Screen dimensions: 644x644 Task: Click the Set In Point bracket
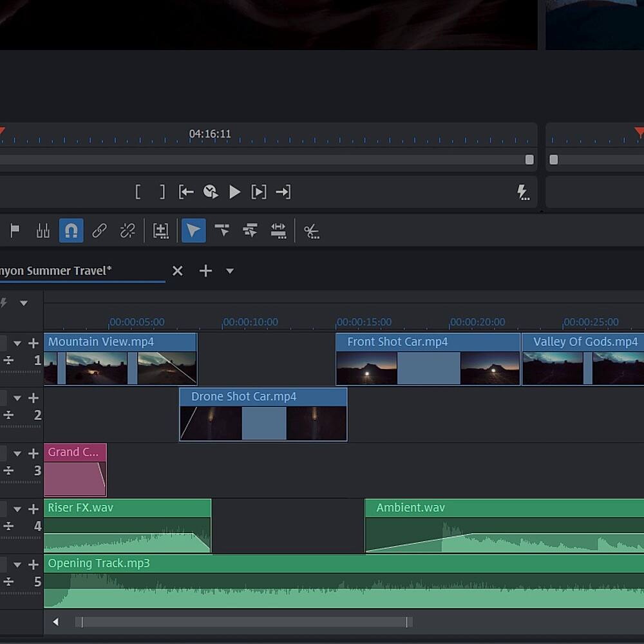(x=138, y=192)
